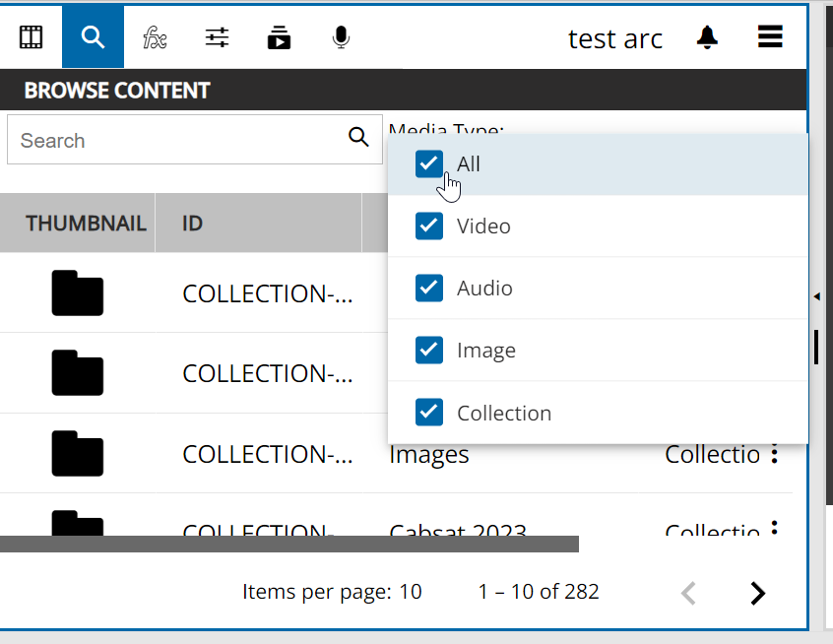833x644 pixels.
Task: Select the search browse content icon
Action: pos(93,37)
